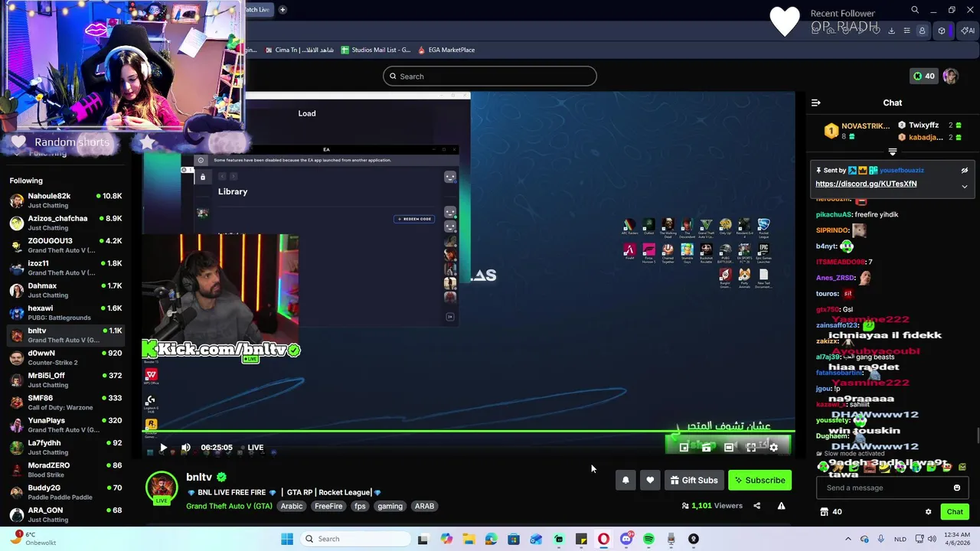This screenshot has height=551, width=980.
Task: Select the ARAB tag
Action: click(424, 506)
